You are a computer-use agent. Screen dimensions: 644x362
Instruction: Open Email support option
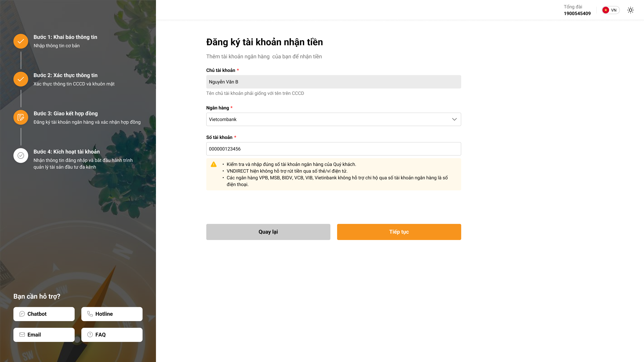(44, 335)
